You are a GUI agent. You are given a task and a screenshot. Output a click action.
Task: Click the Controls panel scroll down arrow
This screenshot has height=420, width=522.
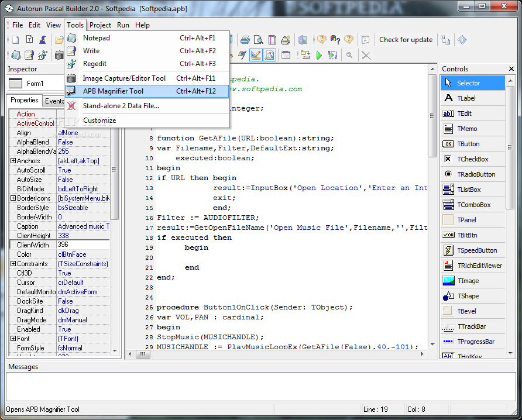(510, 353)
